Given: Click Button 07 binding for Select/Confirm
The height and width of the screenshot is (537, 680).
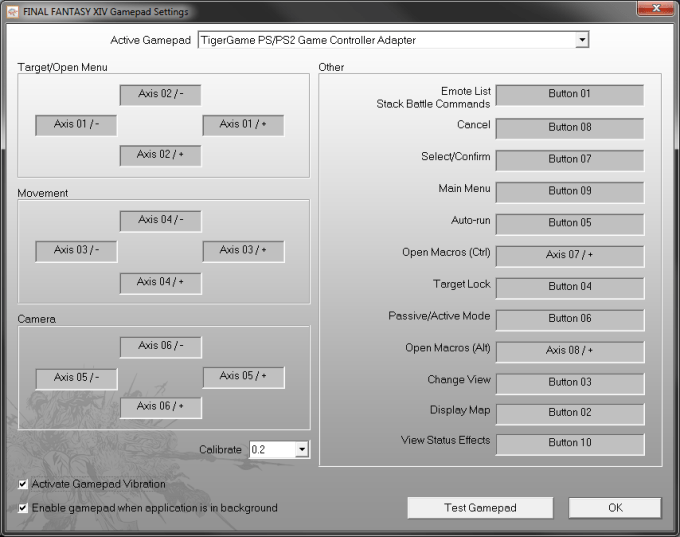Looking at the screenshot, I should pyautogui.click(x=570, y=160).
